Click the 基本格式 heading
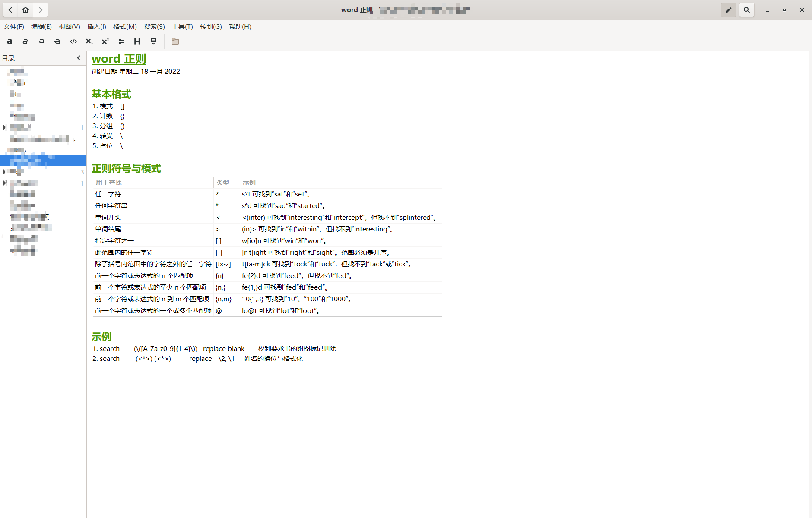The height and width of the screenshot is (518, 812). pyautogui.click(x=111, y=94)
